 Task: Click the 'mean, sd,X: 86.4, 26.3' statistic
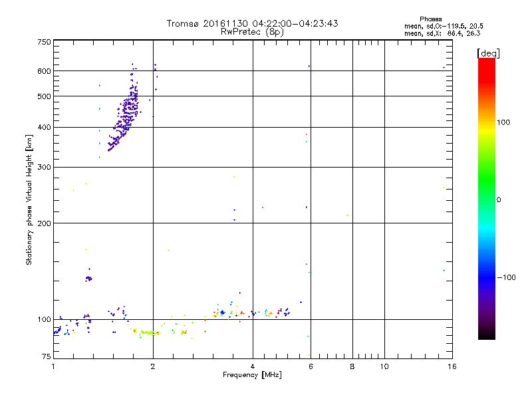442,33
